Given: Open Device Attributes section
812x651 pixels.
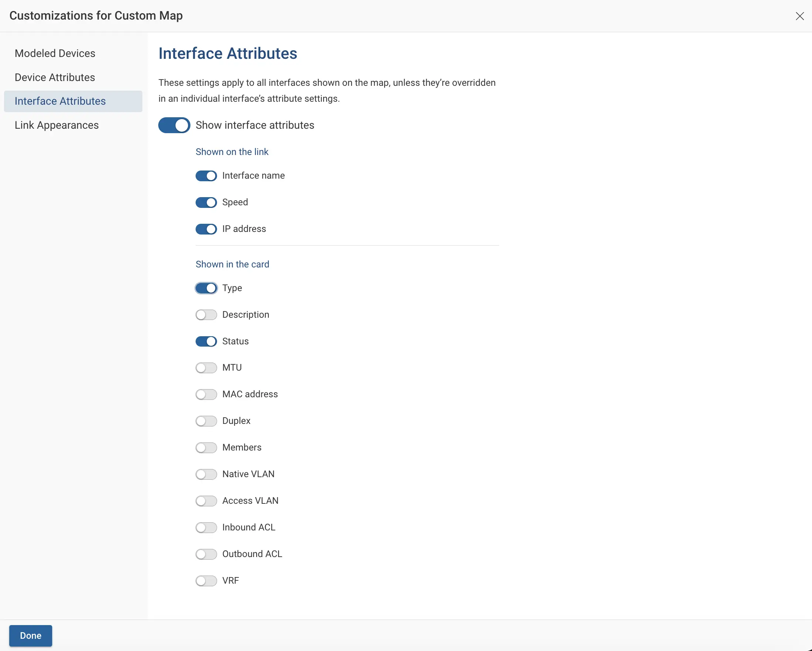Looking at the screenshot, I should 55,77.
